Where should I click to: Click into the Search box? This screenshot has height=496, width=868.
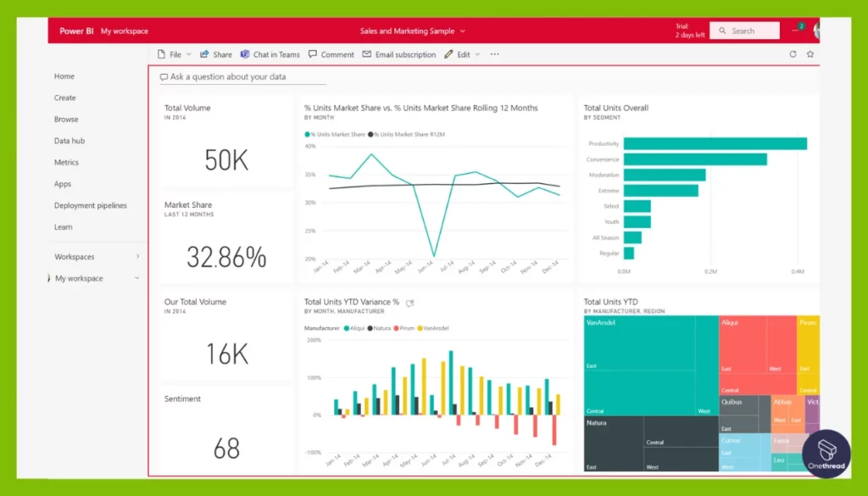(744, 31)
